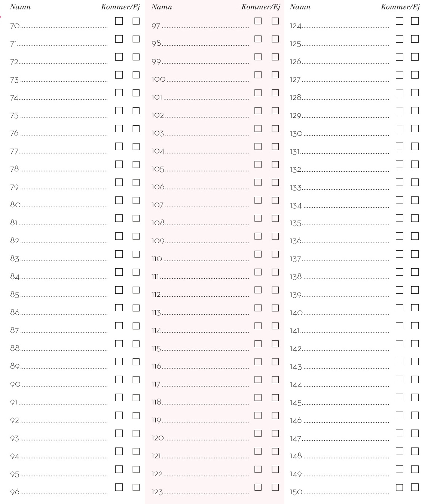Tick Kommer checkbox for guest 123
Viewport: 434px width, 504px height.
[258, 487]
